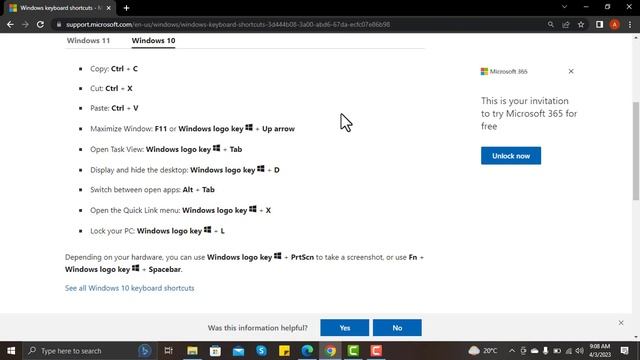
Task: Open Skype from the taskbar
Action: (x=261, y=351)
